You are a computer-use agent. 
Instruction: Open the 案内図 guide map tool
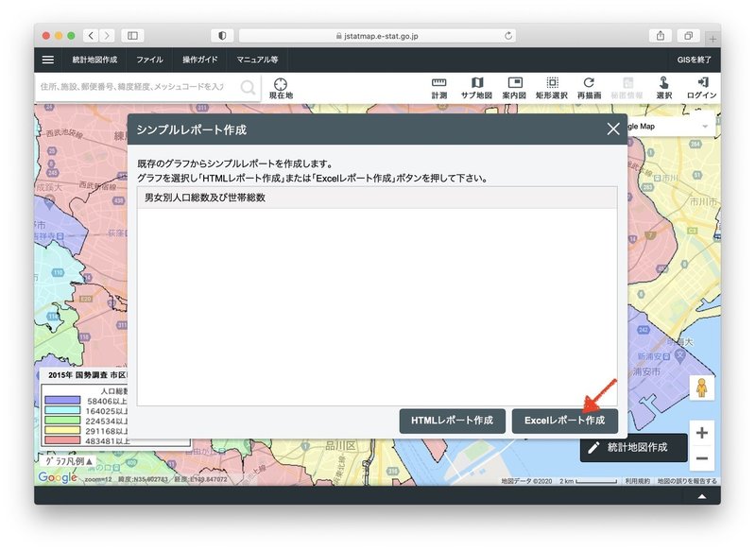click(514, 88)
